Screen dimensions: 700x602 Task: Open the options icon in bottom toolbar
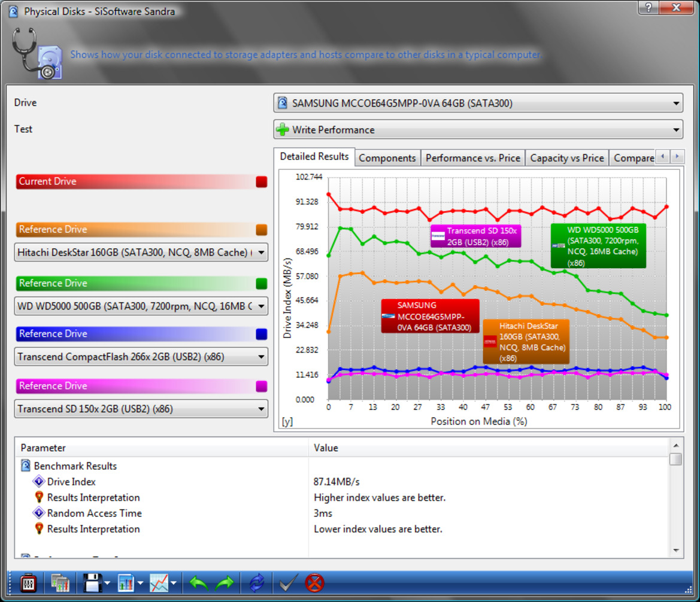(28, 583)
